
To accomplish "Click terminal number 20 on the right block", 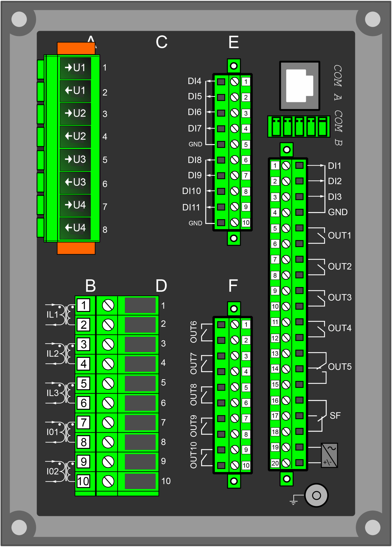I will [x=275, y=463].
